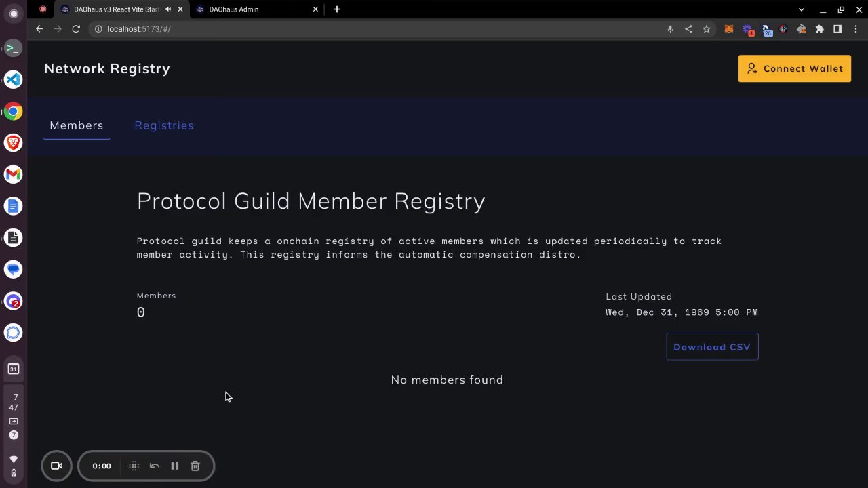Open the Signal messenger from shelf
The image size is (868, 488).
[x=13, y=332]
